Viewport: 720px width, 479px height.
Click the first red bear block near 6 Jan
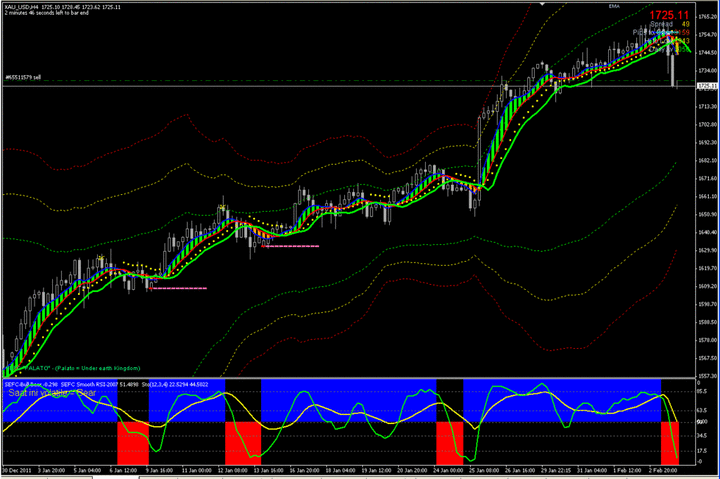[x=132, y=440]
